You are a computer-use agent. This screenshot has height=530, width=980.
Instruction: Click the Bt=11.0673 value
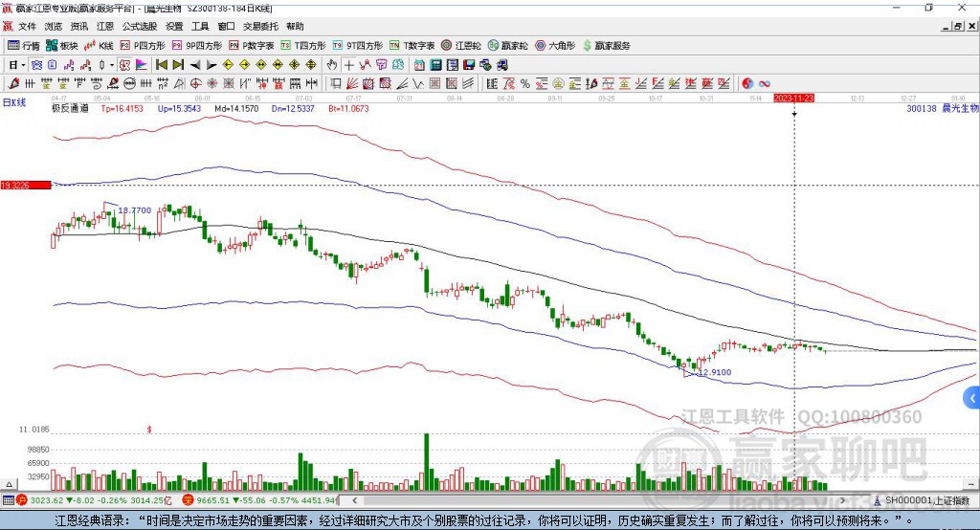tap(348, 109)
